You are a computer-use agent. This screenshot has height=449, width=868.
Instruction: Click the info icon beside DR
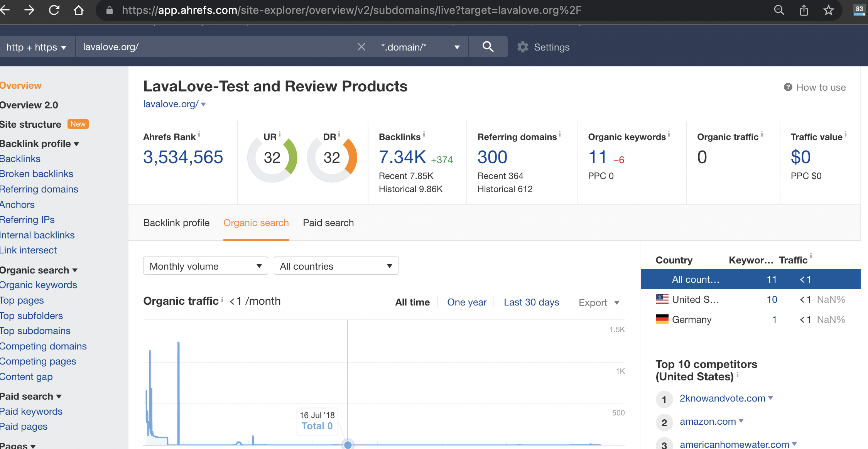tap(339, 134)
